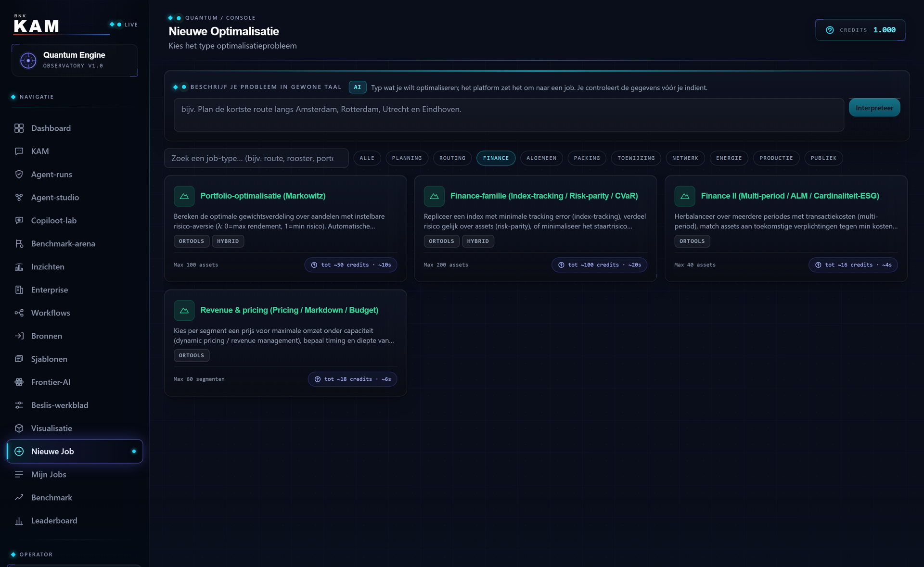924x567 pixels.
Task: Filter job types by ALLE
Action: 367,158
